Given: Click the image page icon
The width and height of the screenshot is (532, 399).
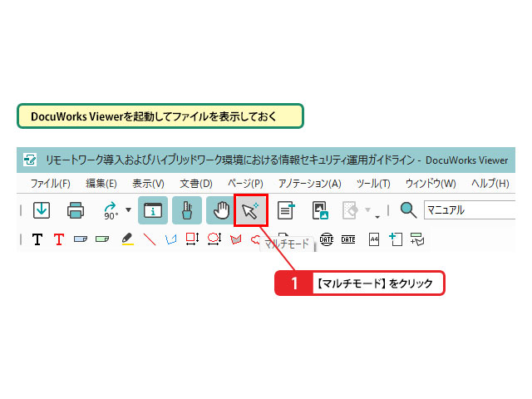Looking at the screenshot, I should [x=320, y=210].
